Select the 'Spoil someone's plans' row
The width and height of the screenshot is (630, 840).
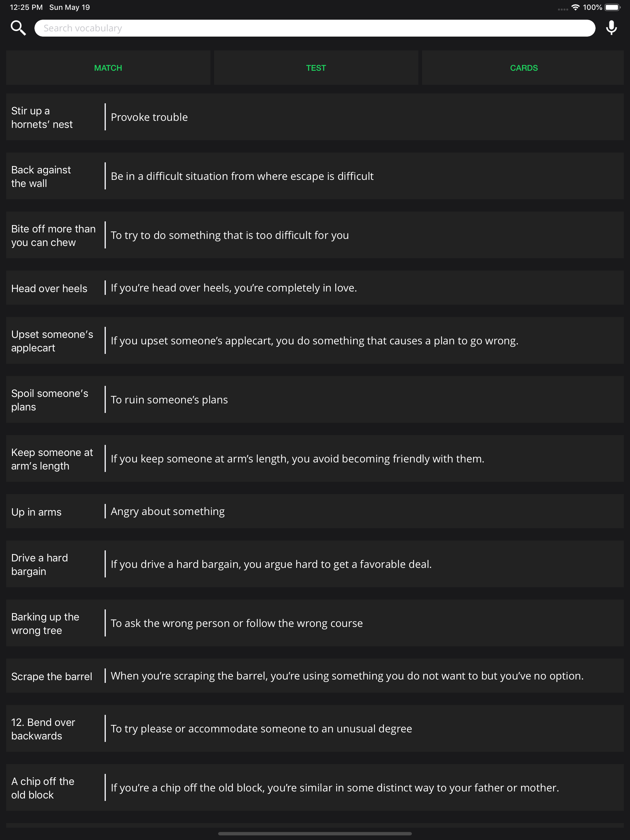pyautogui.click(x=315, y=399)
